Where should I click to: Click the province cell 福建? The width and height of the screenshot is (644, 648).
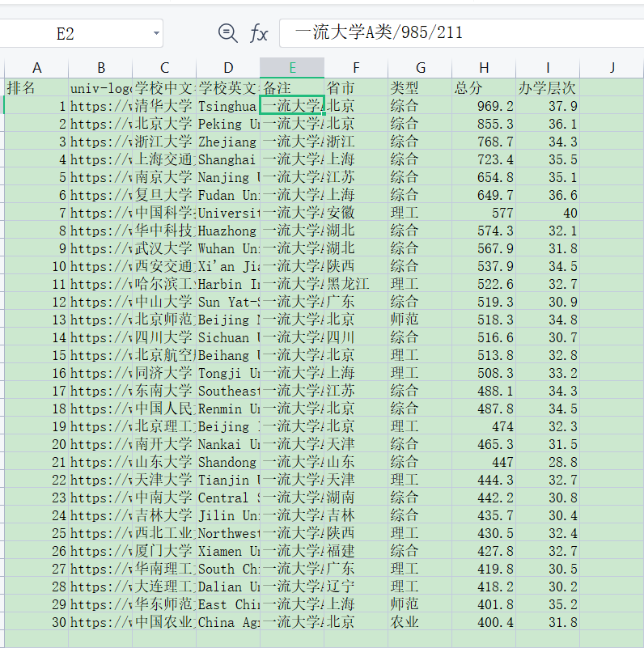point(356,550)
